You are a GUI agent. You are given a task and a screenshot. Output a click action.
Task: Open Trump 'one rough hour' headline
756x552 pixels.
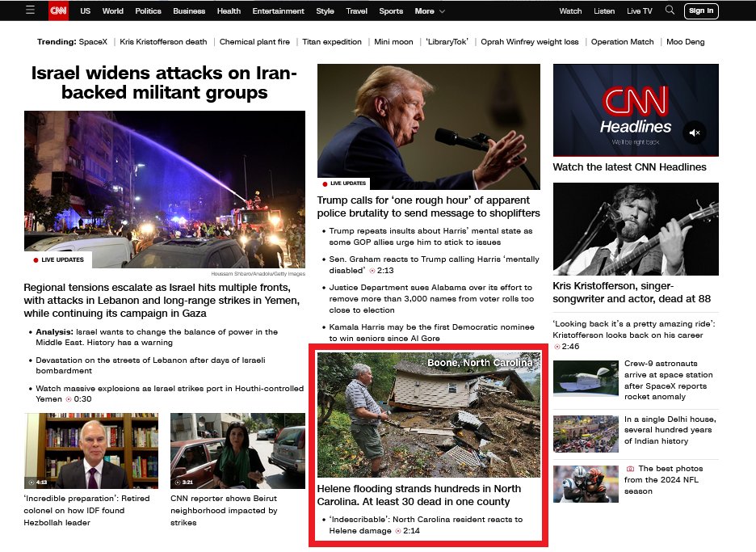429,207
